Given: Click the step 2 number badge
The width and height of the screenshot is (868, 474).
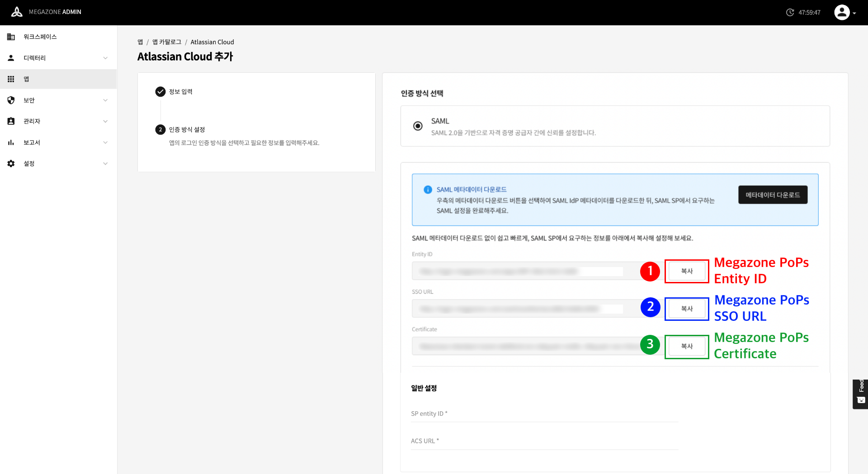Looking at the screenshot, I should click(x=160, y=130).
